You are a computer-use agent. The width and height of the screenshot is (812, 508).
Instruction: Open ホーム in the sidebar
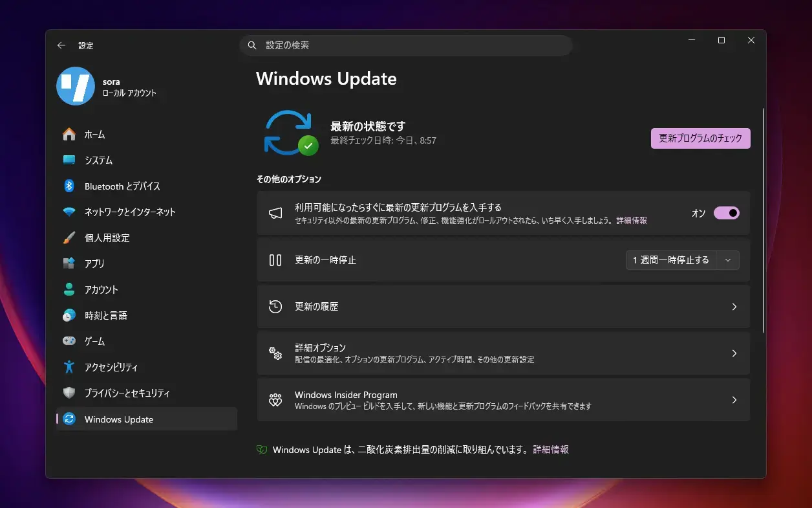pyautogui.click(x=147, y=134)
